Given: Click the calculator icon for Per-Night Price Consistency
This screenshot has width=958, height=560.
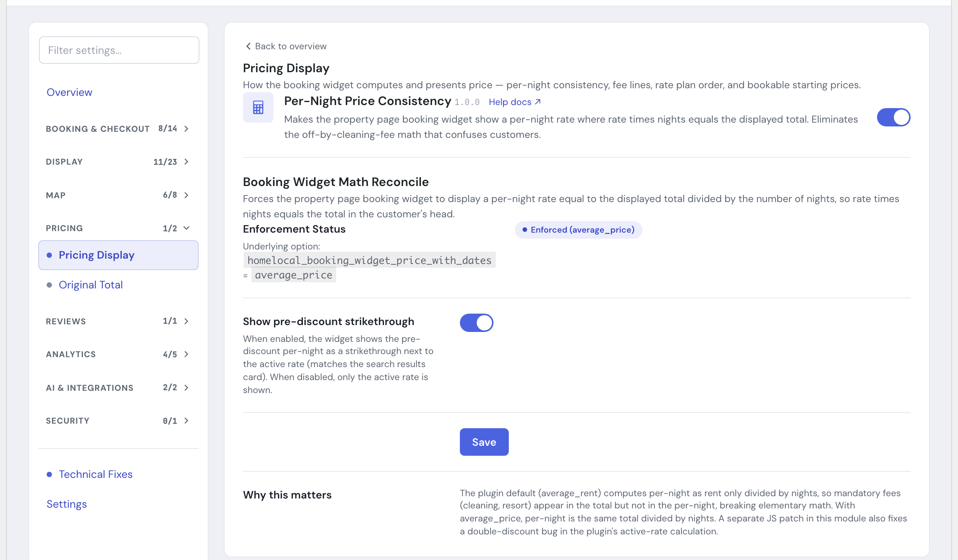Looking at the screenshot, I should pos(258,107).
